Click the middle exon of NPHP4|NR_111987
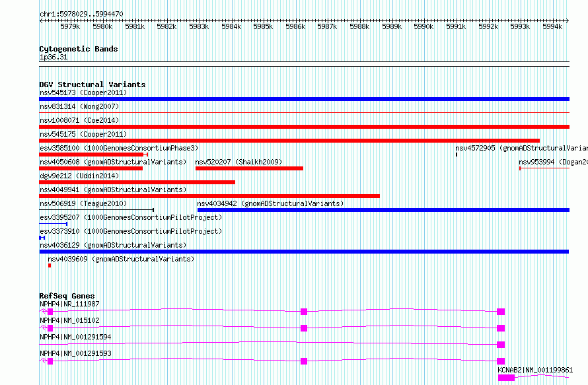The image size is (588, 385). (304, 312)
